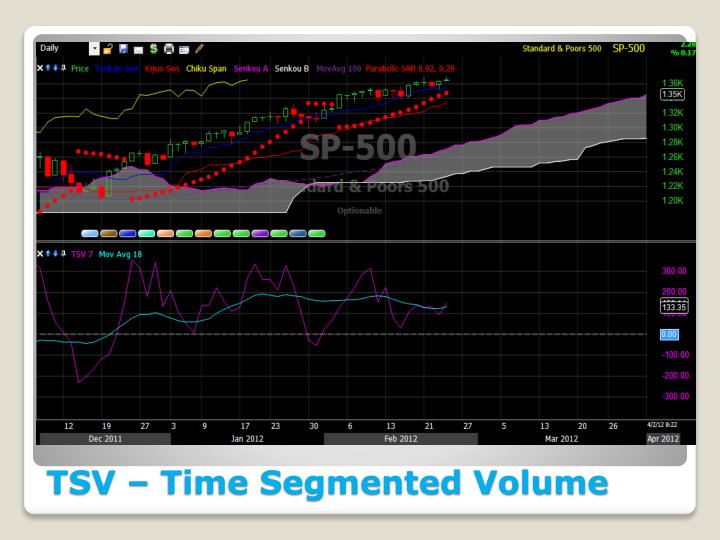Viewport: 720px width, 540px height.
Task: Pin the TSV pane with pushpin icon
Action: [x=63, y=253]
